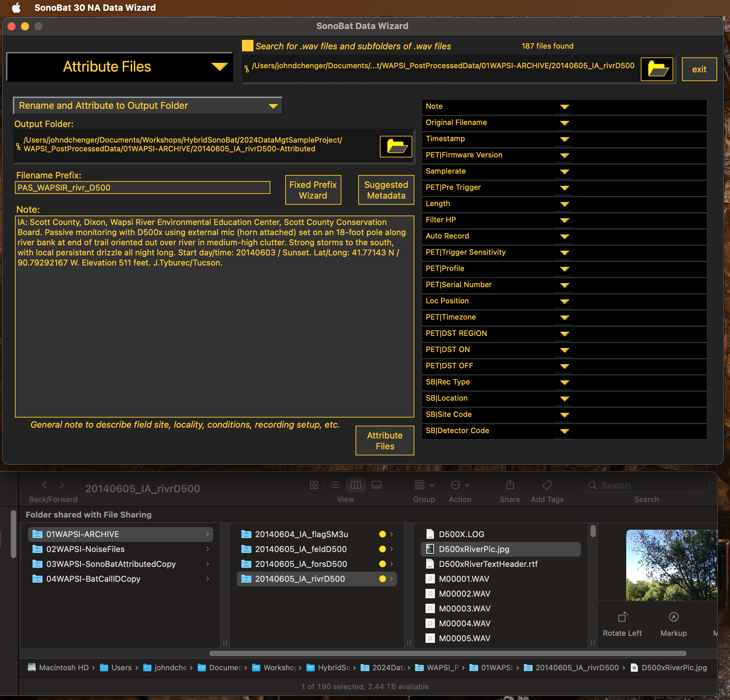Expand the SB|Site Code field dropdown
The height and width of the screenshot is (700, 730).
click(x=564, y=415)
